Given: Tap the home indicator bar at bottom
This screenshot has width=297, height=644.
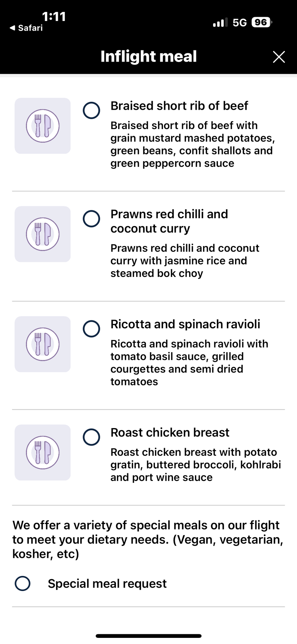Looking at the screenshot, I should [x=148, y=636].
